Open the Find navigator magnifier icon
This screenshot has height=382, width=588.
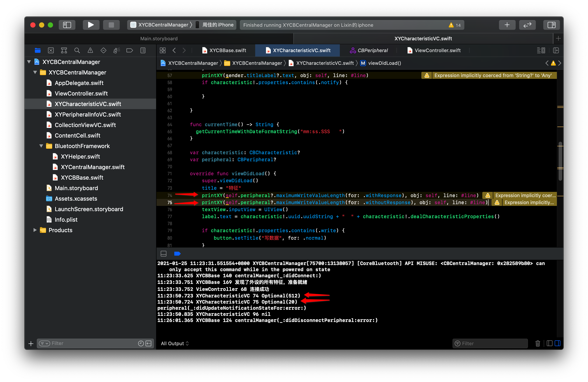(77, 51)
